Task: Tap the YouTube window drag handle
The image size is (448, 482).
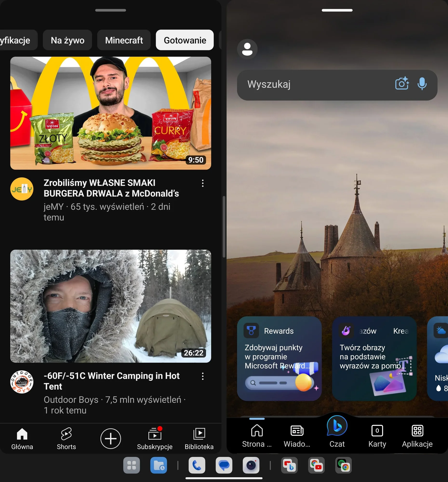Action: [x=111, y=10]
